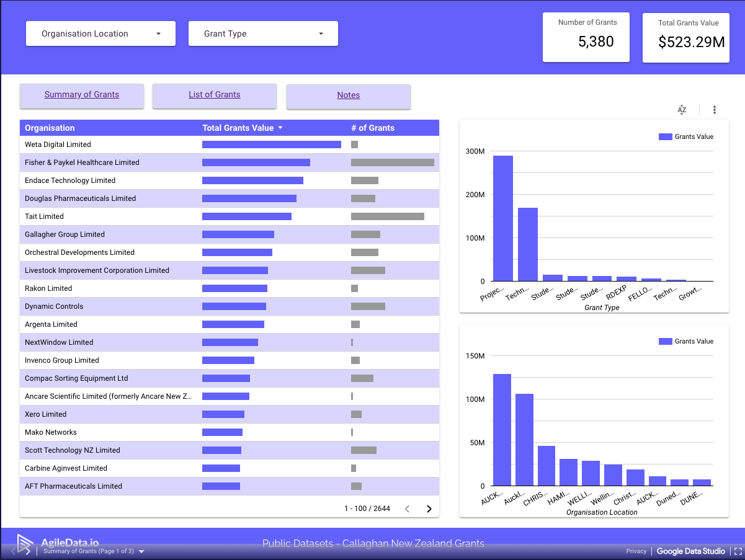745x560 pixels.
Task: Click the CHRIS... location bar in chart
Action: click(x=546, y=466)
